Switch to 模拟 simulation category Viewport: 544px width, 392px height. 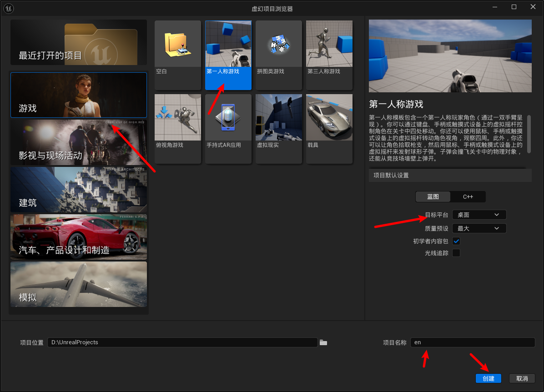[79, 284]
